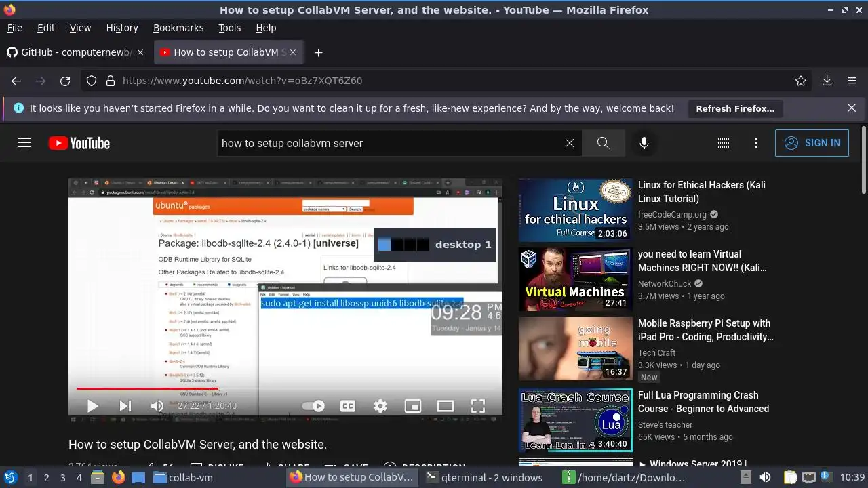868x488 pixels.
Task: Open collab-vm folder taskbar item
Action: pos(183,477)
